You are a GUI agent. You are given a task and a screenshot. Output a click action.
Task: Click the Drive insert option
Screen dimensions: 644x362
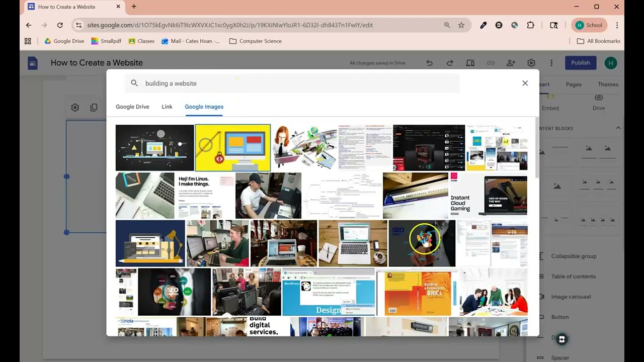click(599, 102)
